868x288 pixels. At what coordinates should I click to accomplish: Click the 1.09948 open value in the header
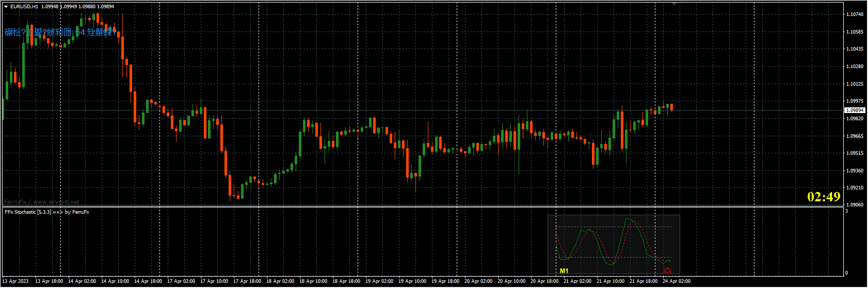(x=50, y=7)
